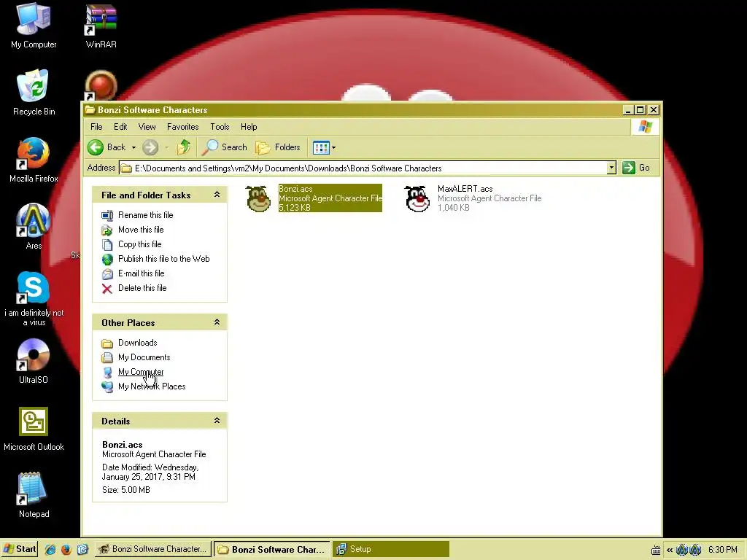Show hidden tray icons chevron
The height and width of the screenshot is (560, 747).
click(x=670, y=550)
